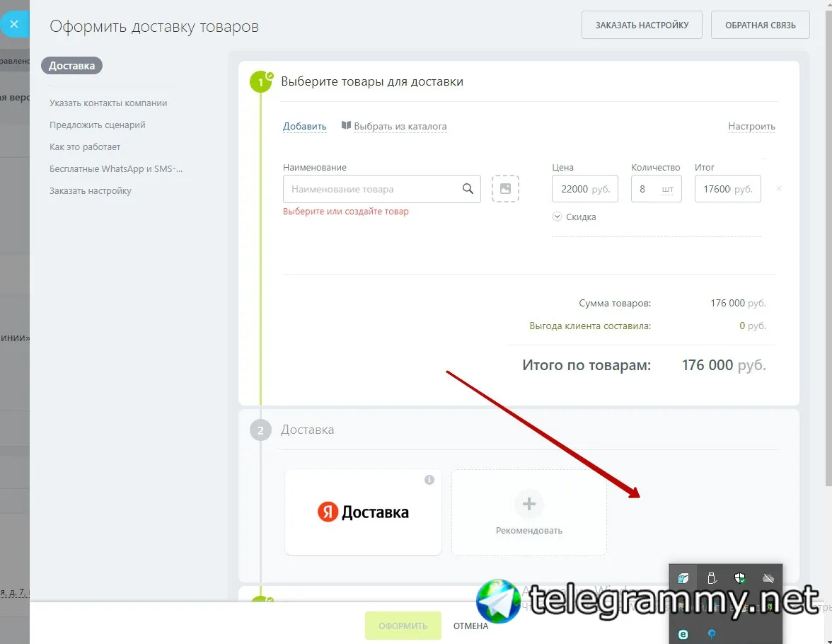The image size is (832, 644).
Task: Click the Наименование товара input field
Action: 381,189
